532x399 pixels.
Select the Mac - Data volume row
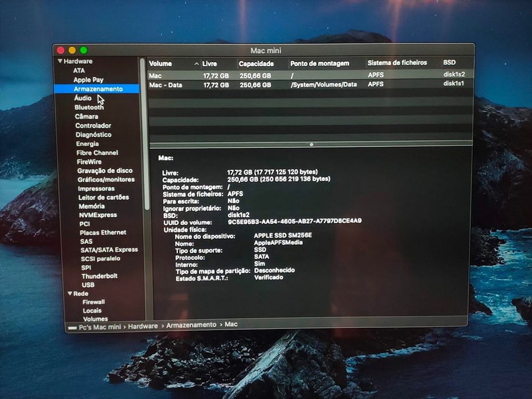tap(310, 84)
